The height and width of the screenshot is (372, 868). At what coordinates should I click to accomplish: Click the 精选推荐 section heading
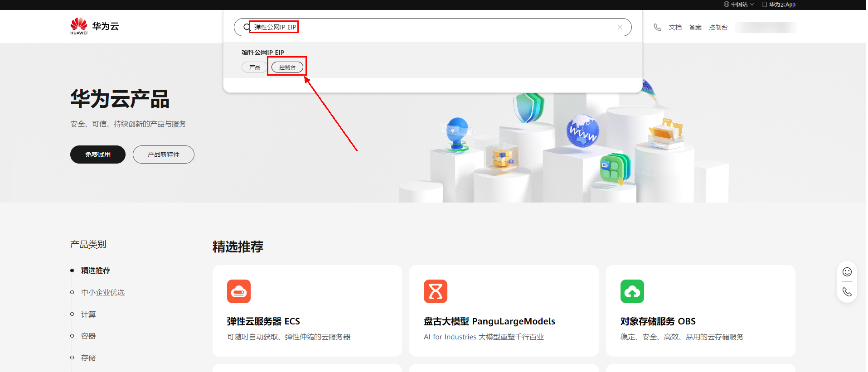tap(238, 246)
